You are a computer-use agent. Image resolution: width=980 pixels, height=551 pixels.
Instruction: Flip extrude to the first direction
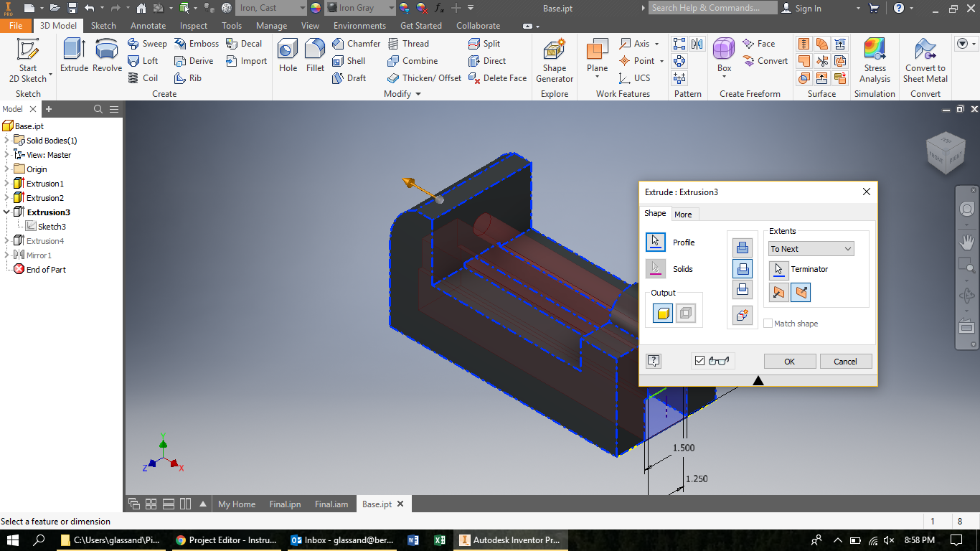click(779, 292)
